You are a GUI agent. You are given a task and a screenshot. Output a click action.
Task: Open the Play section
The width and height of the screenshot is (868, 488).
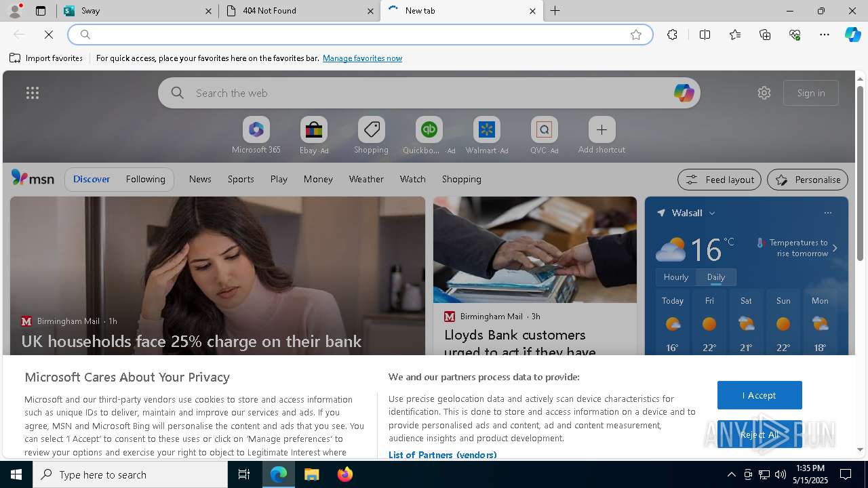279,179
